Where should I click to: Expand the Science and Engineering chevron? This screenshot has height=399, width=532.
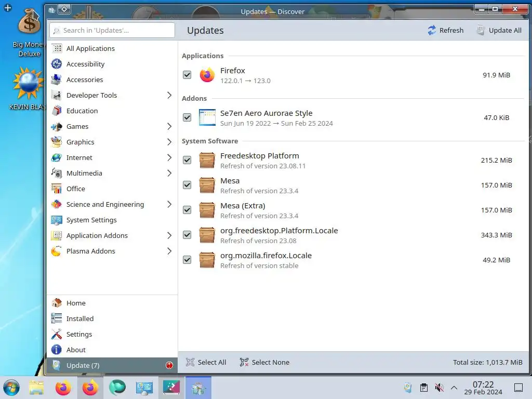pyautogui.click(x=169, y=204)
